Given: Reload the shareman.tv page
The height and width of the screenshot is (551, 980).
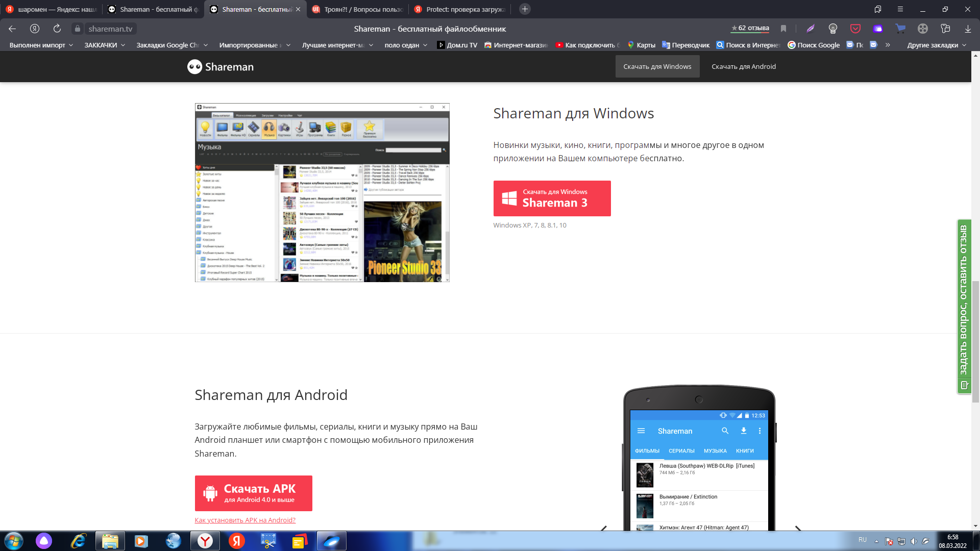Looking at the screenshot, I should [x=57, y=29].
